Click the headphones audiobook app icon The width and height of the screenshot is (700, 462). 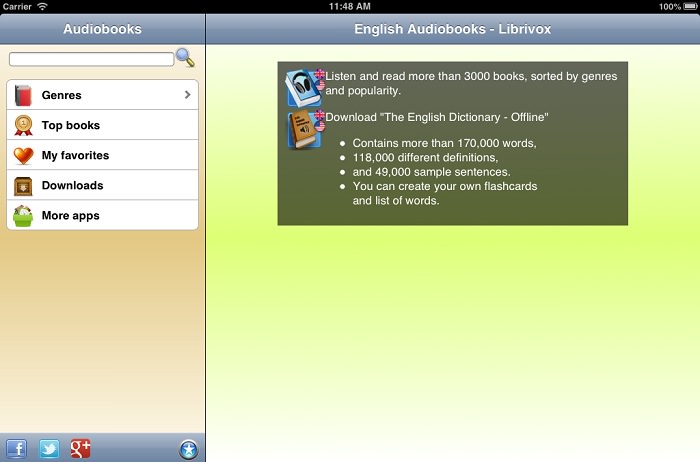click(x=304, y=87)
